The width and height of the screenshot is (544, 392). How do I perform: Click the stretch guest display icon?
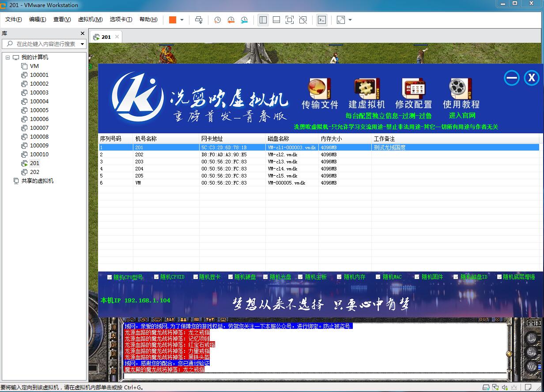[x=341, y=20]
